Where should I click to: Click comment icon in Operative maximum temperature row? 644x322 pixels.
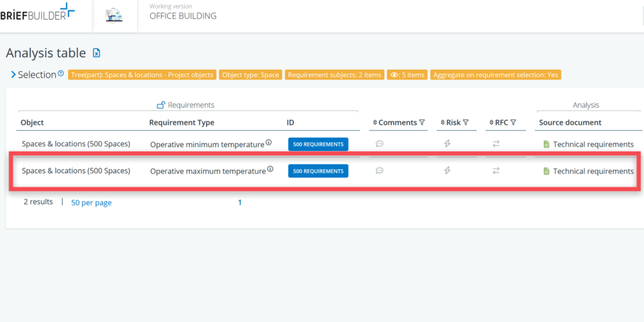point(379,170)
